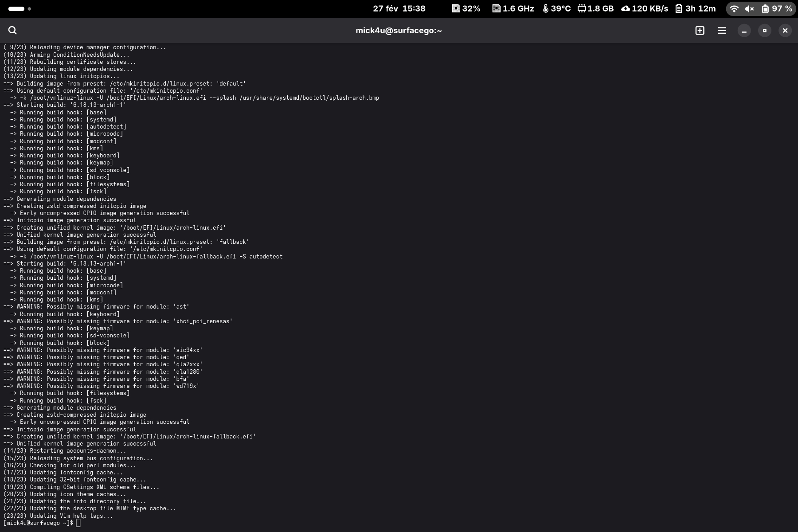Maximize the terminal window
Screen dimensions: 798x532
764,30
